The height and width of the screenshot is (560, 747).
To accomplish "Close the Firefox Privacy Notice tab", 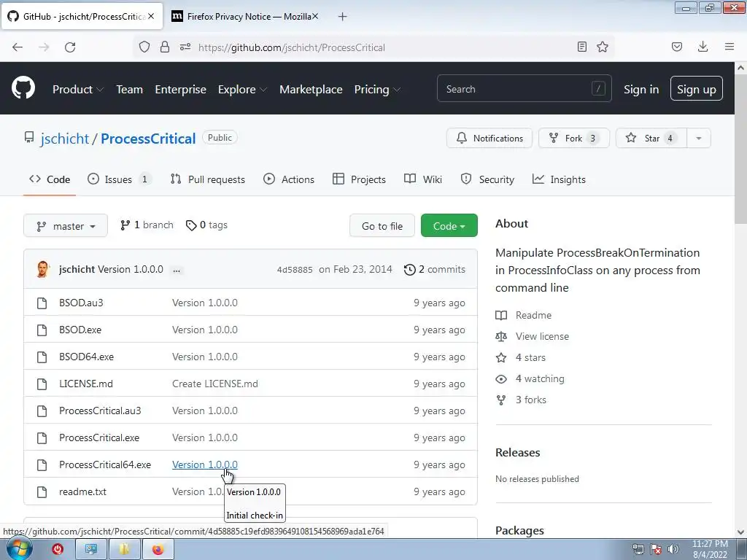I will click(315, 16).
